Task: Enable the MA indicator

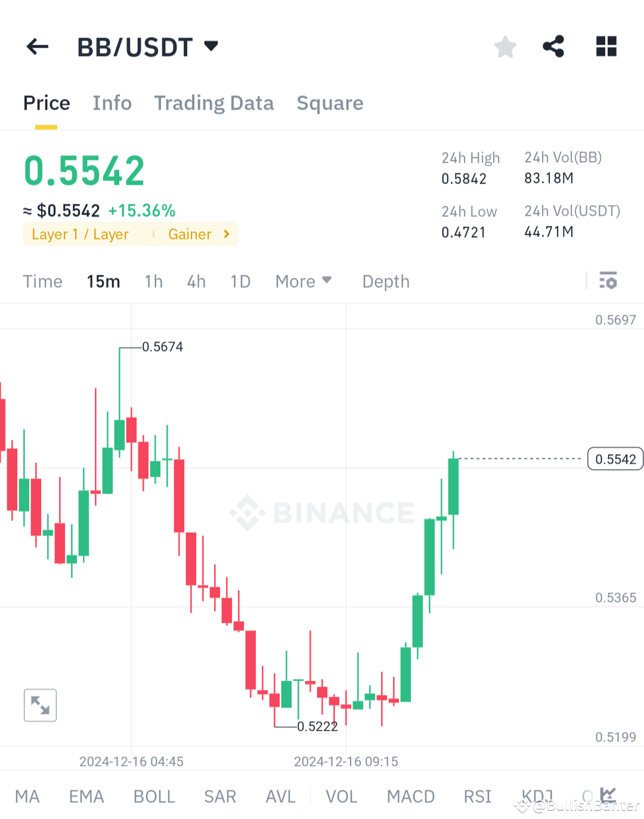Action: coord(27,796)
